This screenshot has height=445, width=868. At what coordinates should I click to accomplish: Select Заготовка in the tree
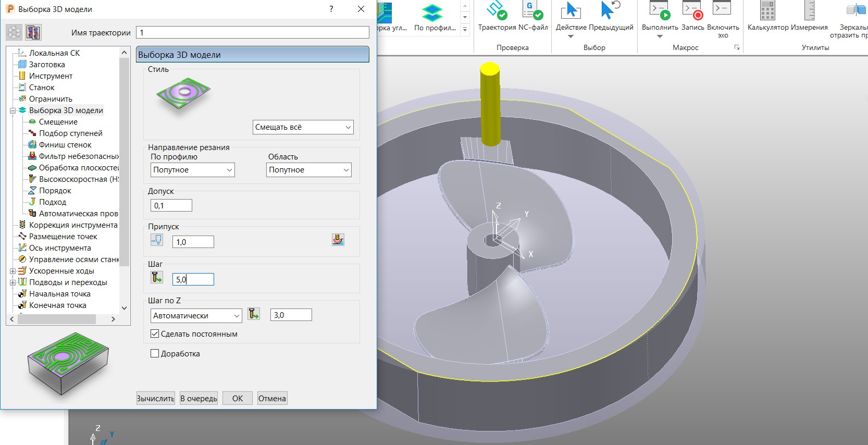[47, 64]
